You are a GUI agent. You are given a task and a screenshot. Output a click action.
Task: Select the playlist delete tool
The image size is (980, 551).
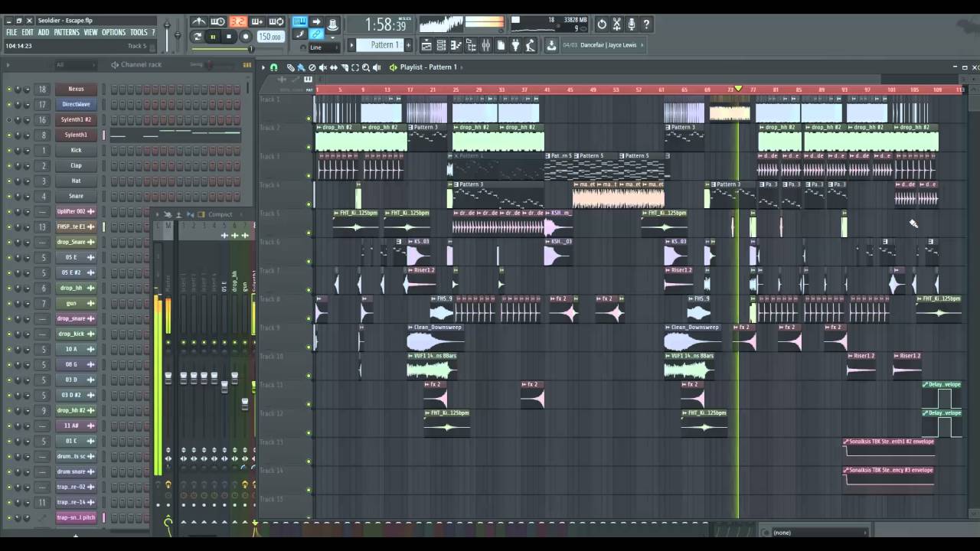point(312,67)
